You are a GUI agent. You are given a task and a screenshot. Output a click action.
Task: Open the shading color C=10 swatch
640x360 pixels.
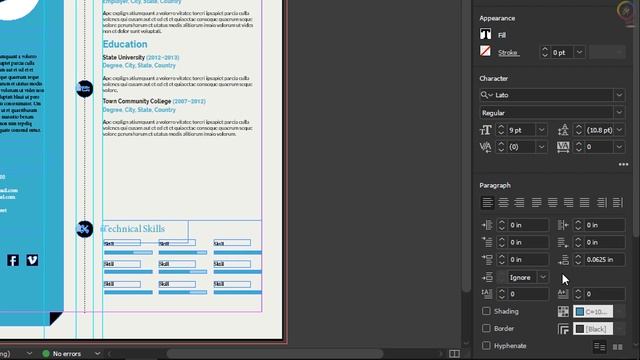click(593, 311)
